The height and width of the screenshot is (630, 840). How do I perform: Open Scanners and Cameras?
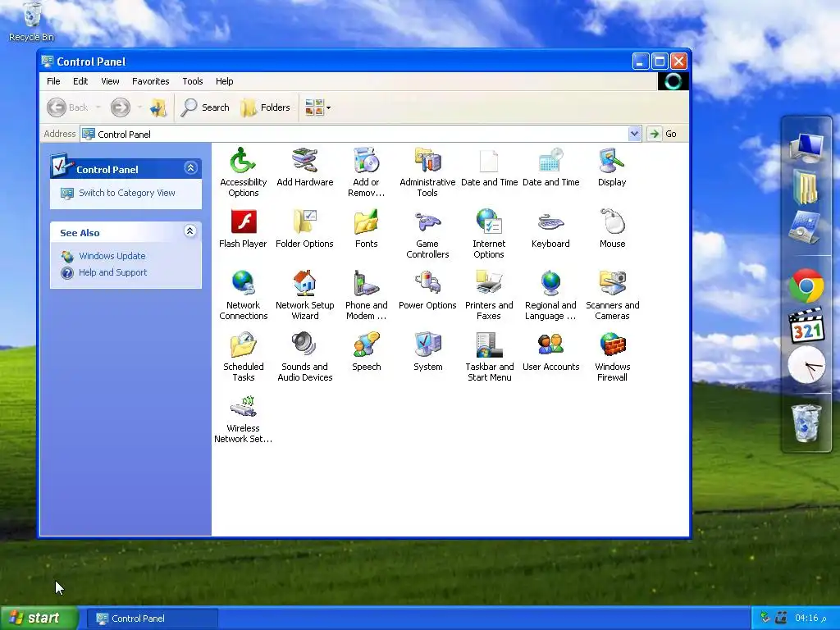tap(612, 294)
